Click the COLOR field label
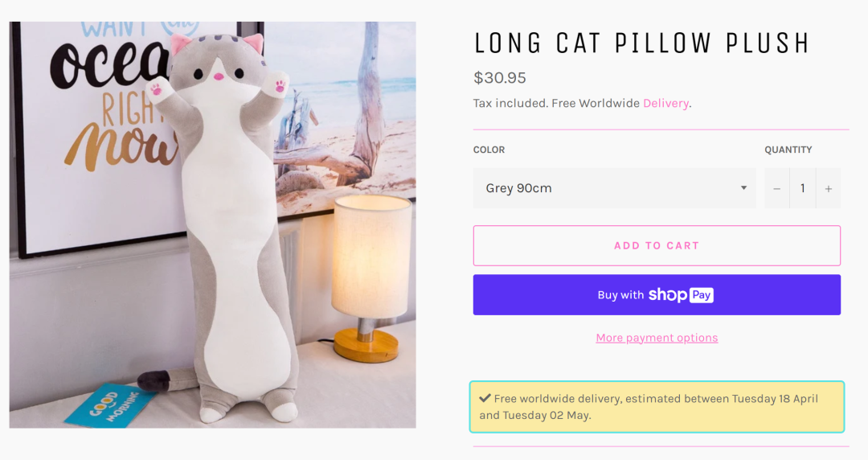The width and height of the screenshot is (868, 460). click(x=489, y=150)
